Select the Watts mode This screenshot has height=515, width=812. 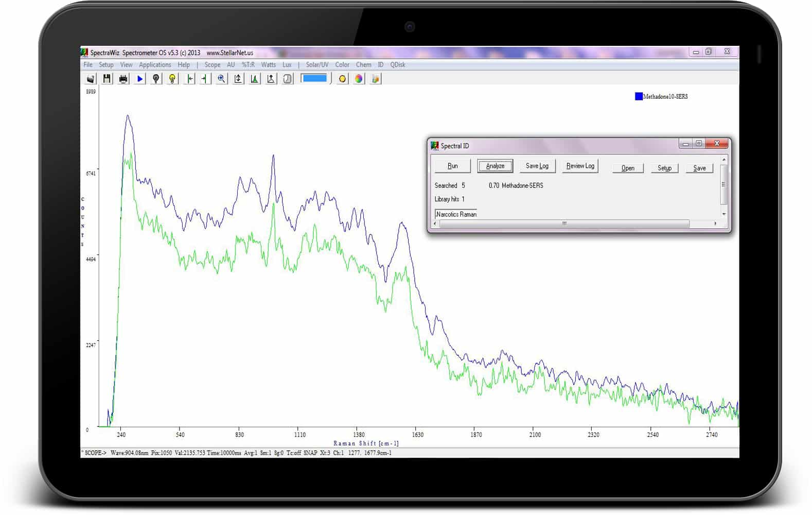coord(269,65)
